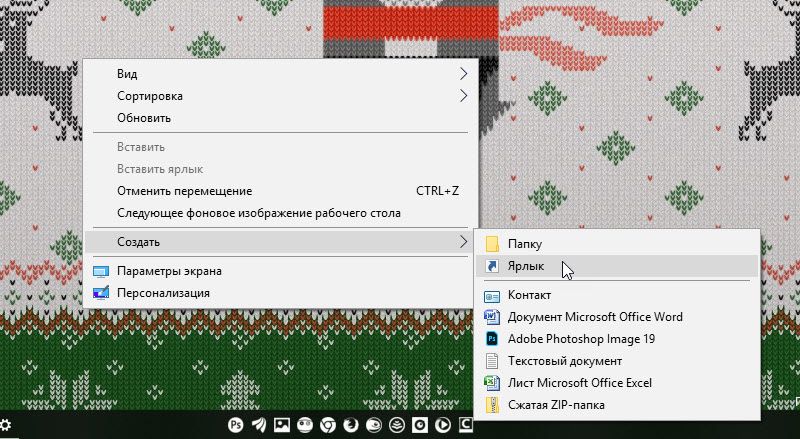Create a new Adobe Photoshop Image 19
Viewport: 800px width, 439px height.
click(581, 339)
